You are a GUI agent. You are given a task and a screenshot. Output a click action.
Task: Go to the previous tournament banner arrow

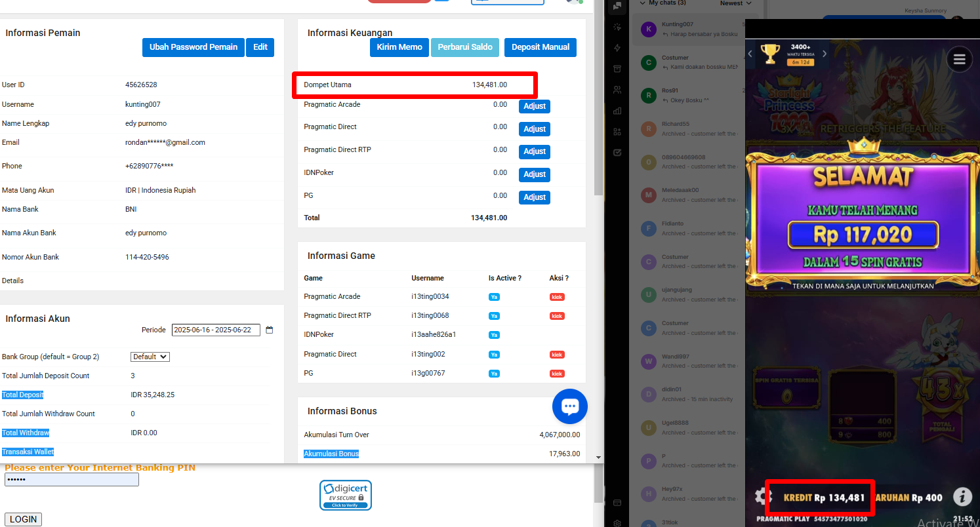pos(750,54)
